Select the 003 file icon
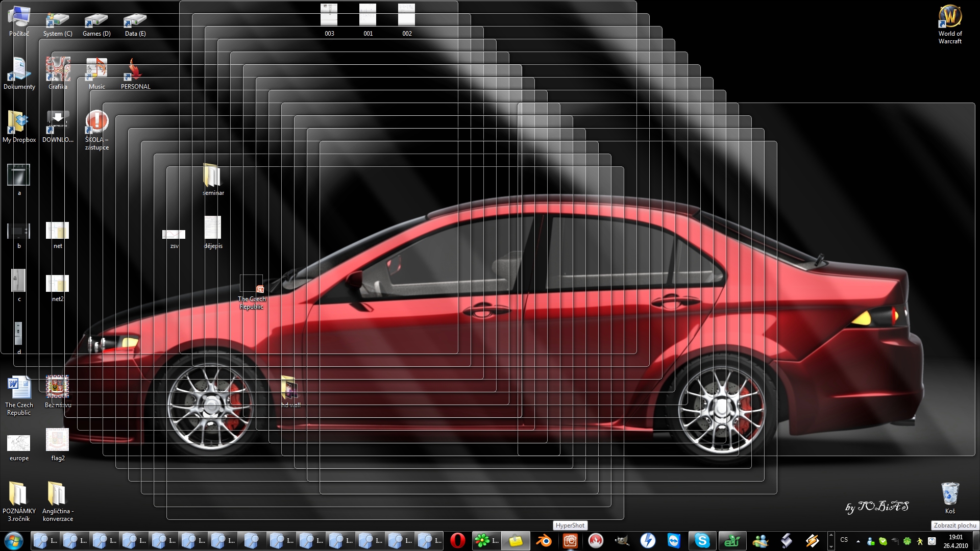 tap(329, 20)
